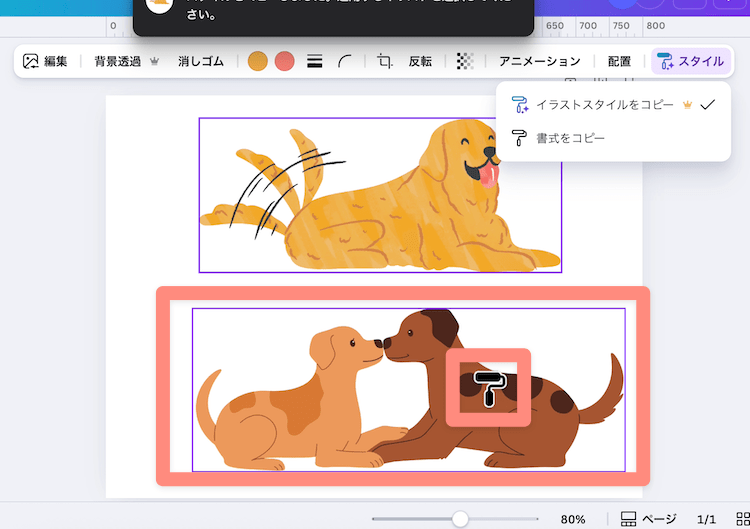The image size is (750, 529).
Task: Open the coral red color swatch
Action: tap(285, 61)
